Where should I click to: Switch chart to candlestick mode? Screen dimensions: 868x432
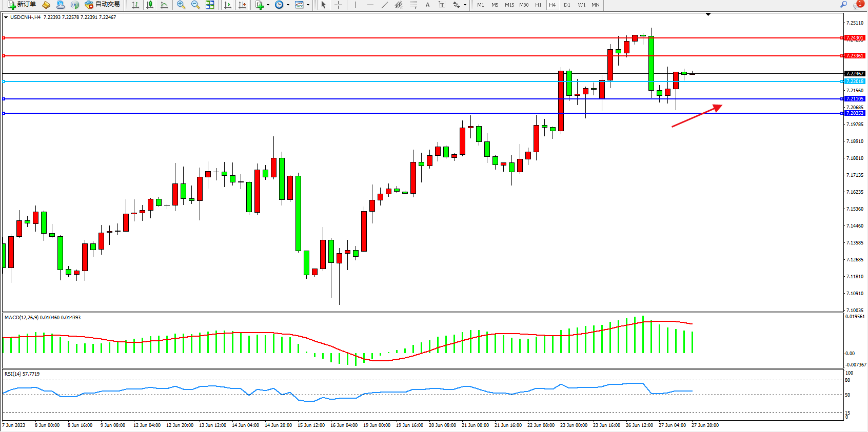[150, 5]
